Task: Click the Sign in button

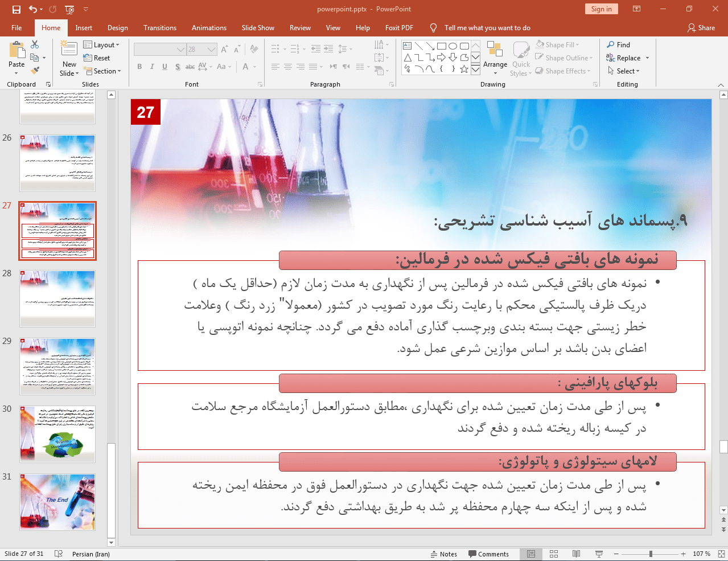Action: (601, 9)
